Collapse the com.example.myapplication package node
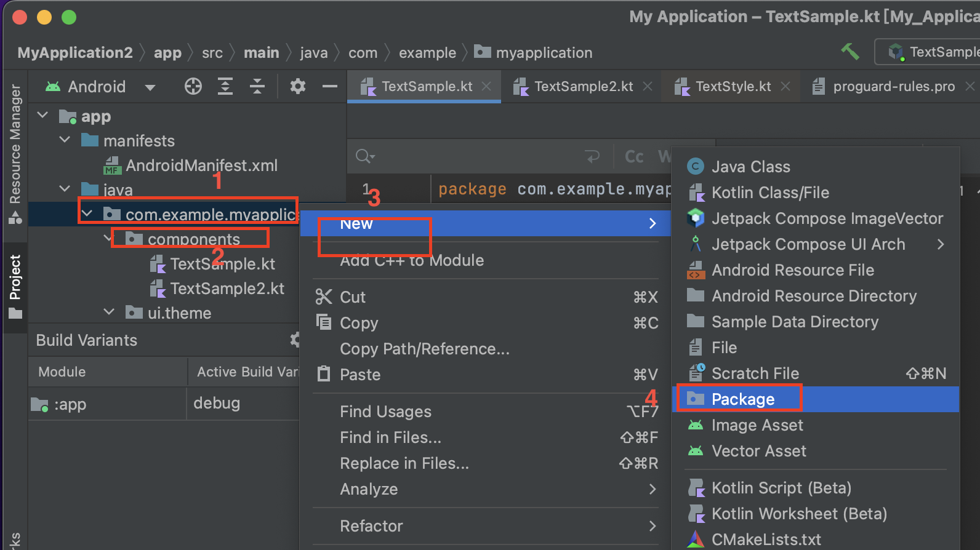Image resolution: width=980 pixels, height=550 pixels. [87, 213]
